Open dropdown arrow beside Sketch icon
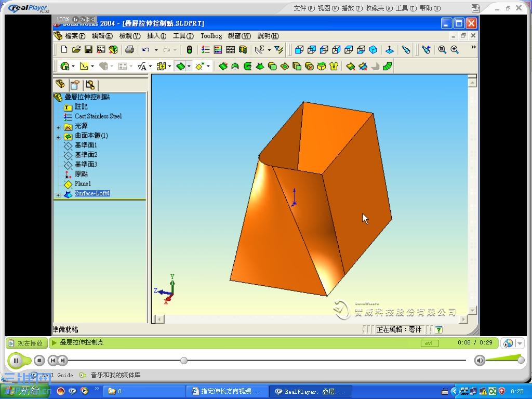Viewport: 532px width, 399px height. click(x=92, y=66)
